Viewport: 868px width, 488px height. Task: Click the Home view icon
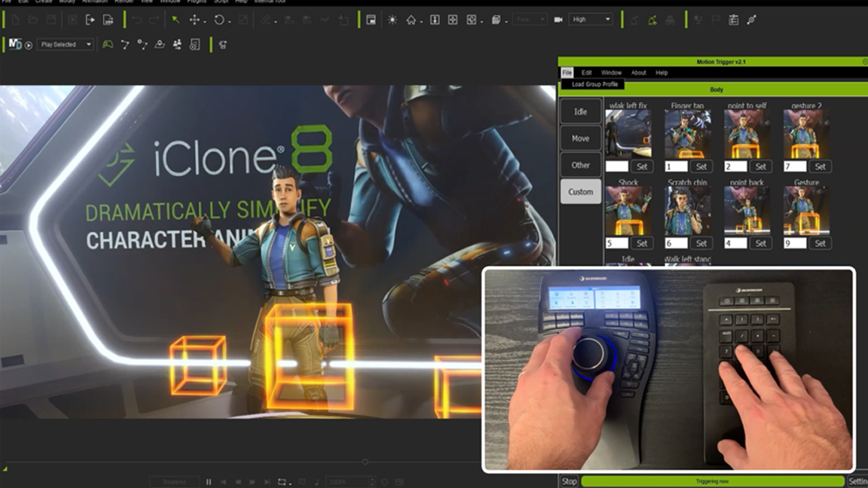coord(411,20)
